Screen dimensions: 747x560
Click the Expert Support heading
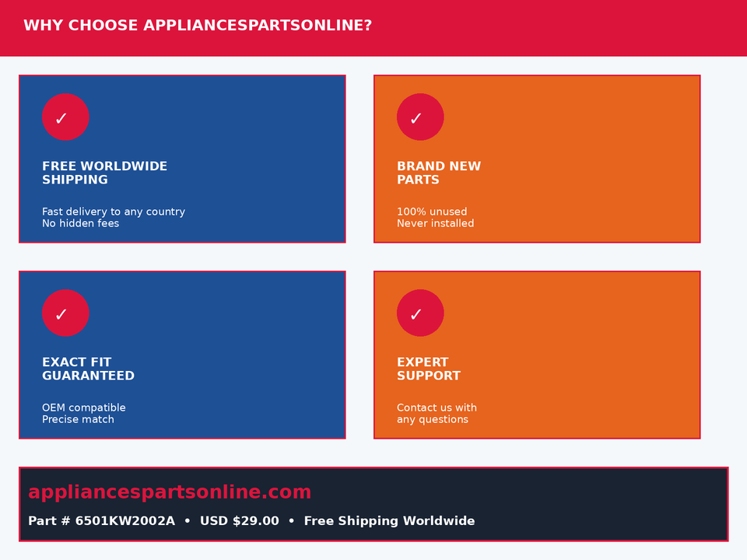pos(429,369)
